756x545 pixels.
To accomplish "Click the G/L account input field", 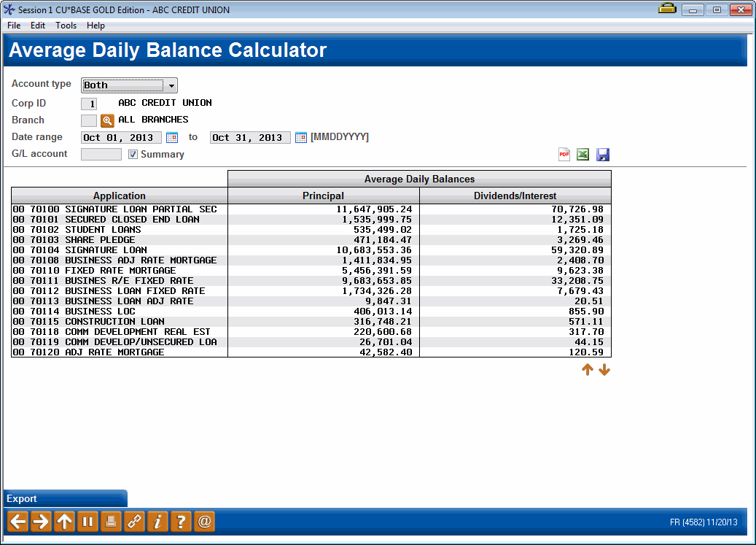I will click(101, 154).
